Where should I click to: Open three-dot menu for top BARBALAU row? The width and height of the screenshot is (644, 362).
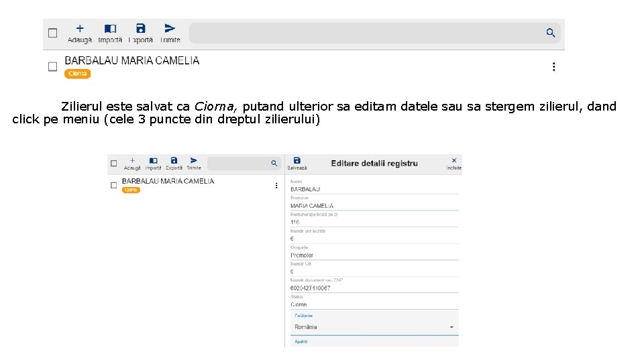553,67
